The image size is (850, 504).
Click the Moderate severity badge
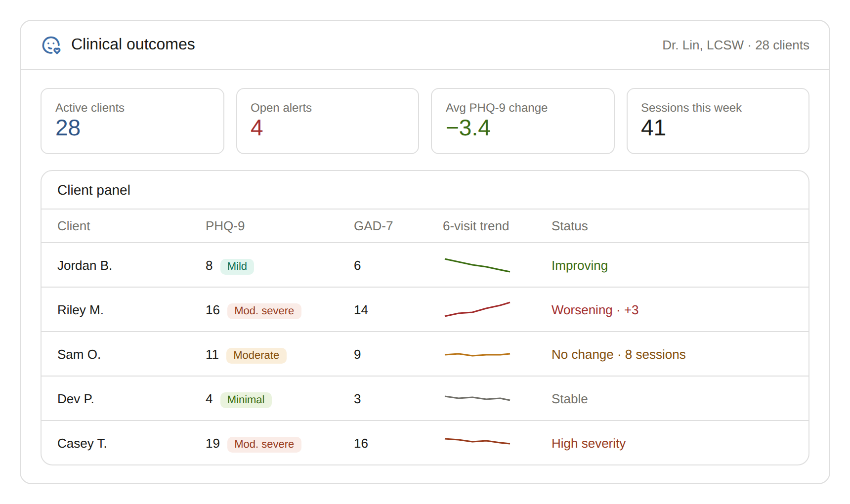pyautogui.click(x=256, y=355)
